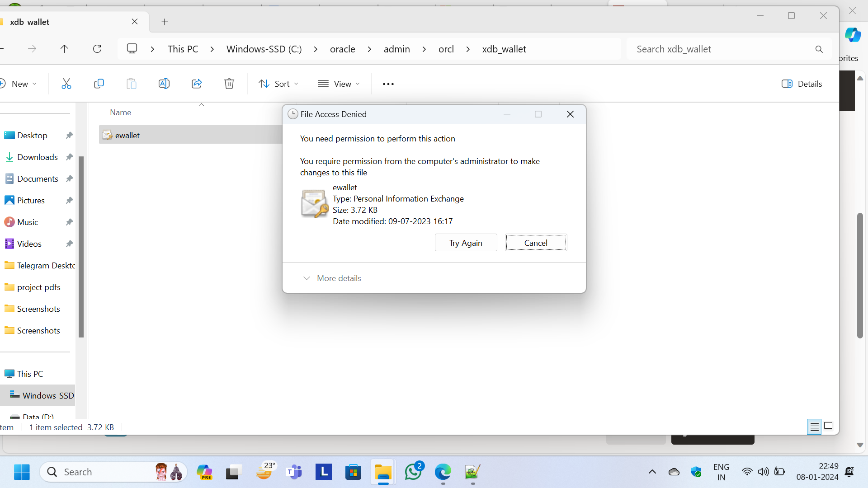
Task: Click the Share icon in toolbar
Action: 197,84
